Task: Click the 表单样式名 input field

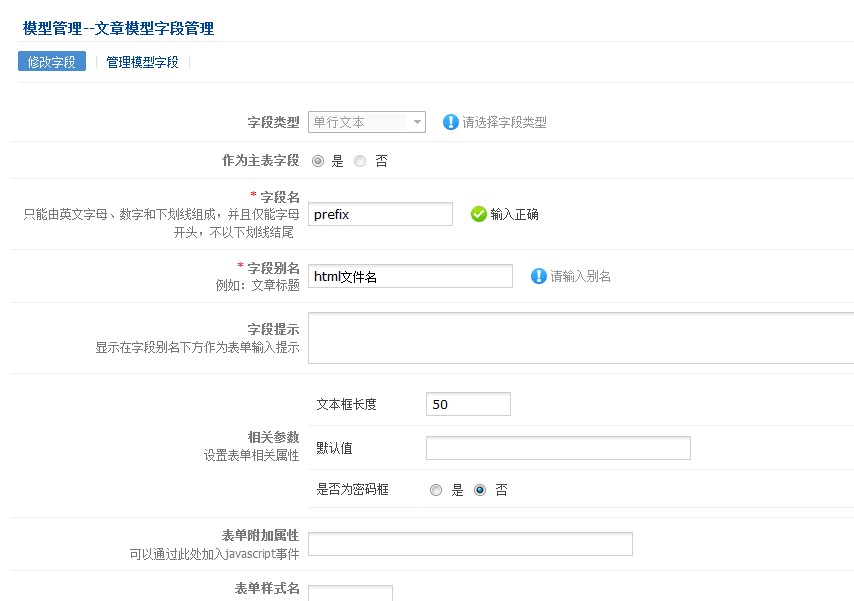Action: click(350, 593)
